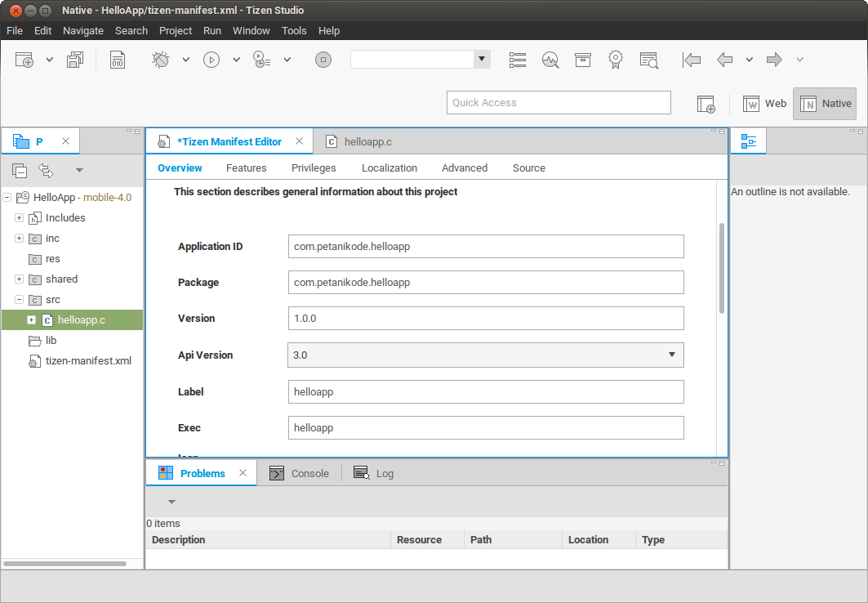The height and width of the screenshot is (603, 868).
Task: Click the manifest editor vertical scrollbar
Action: tap(721, 270)
